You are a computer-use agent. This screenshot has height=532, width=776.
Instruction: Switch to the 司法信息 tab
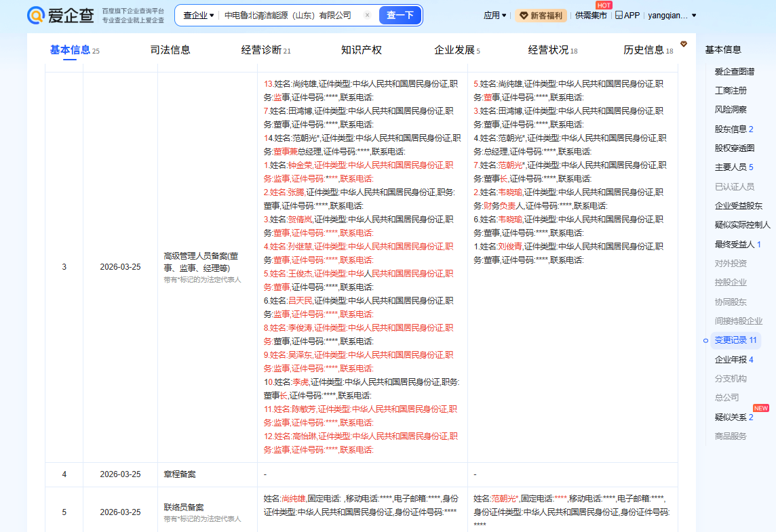(x=170, y=49)
